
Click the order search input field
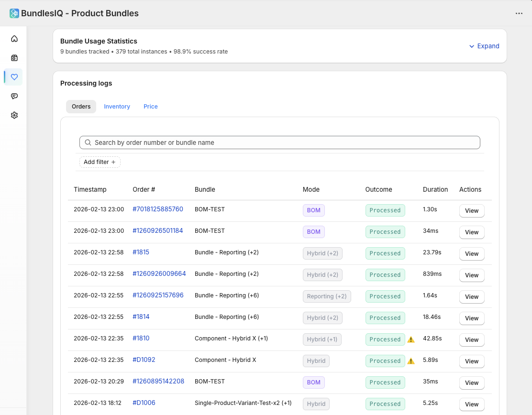[x=279, y=142]
